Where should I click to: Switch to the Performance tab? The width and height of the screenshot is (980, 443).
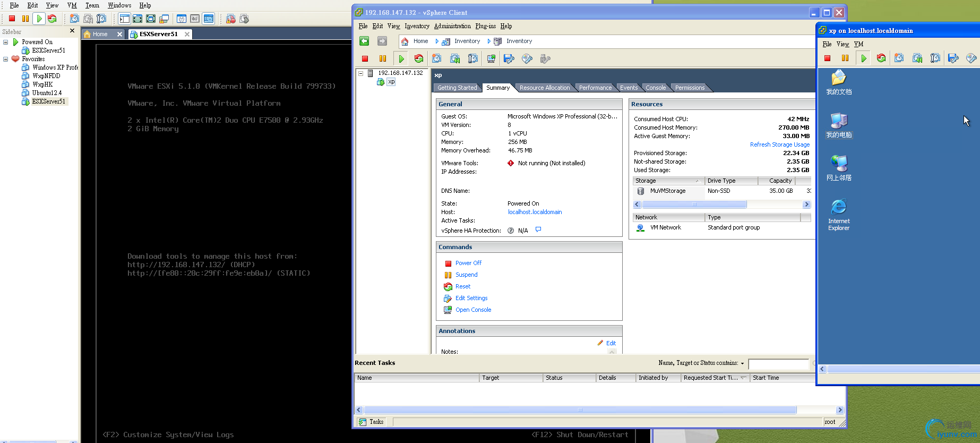(595, 88)
